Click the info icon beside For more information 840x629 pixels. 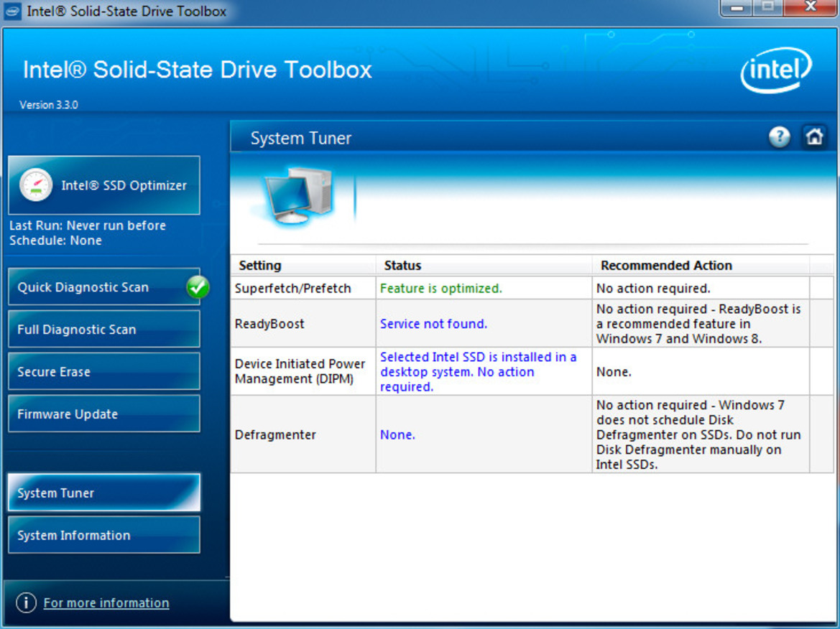27,602
